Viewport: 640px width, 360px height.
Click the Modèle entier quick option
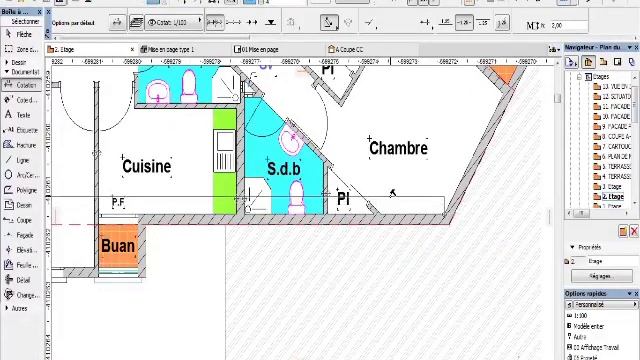point(588,326)
